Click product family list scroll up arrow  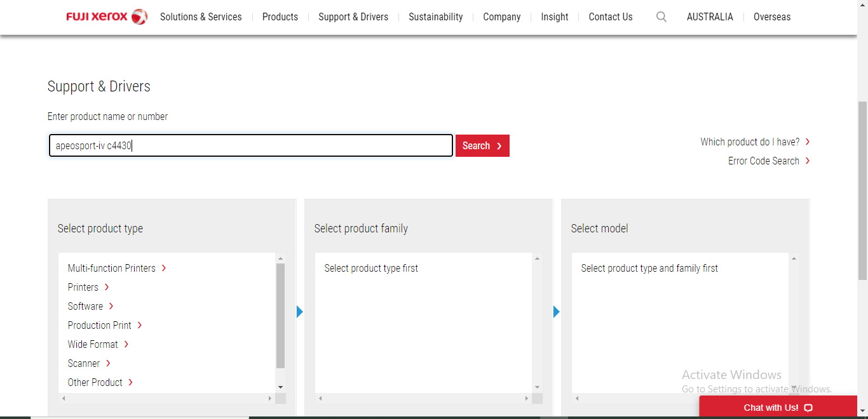538,258
